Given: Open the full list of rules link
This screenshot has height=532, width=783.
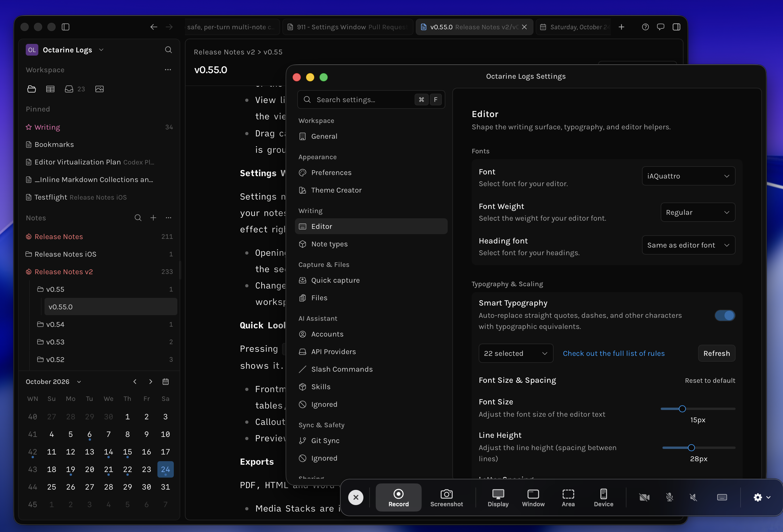Looking at the screenshot, I should coord(614,353).
